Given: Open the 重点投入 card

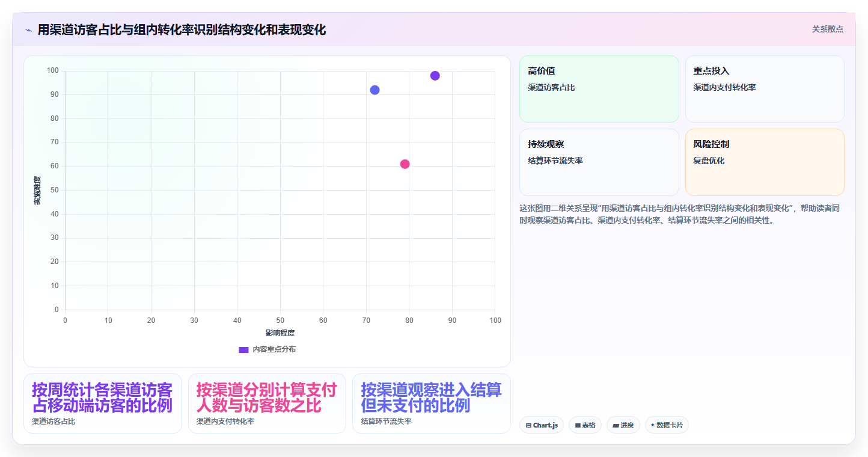Looking at the screenshot, I should click(x=765, y=89).
